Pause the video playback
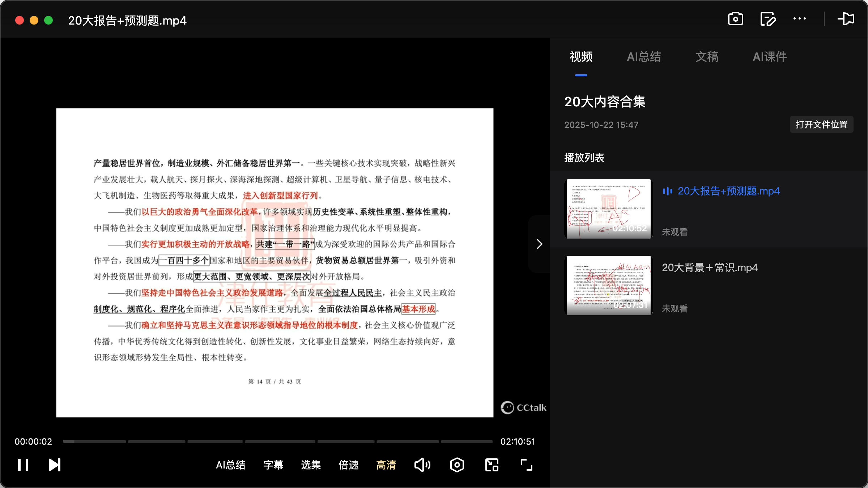Screen dimensions: 868x488 tap(23, 465)
